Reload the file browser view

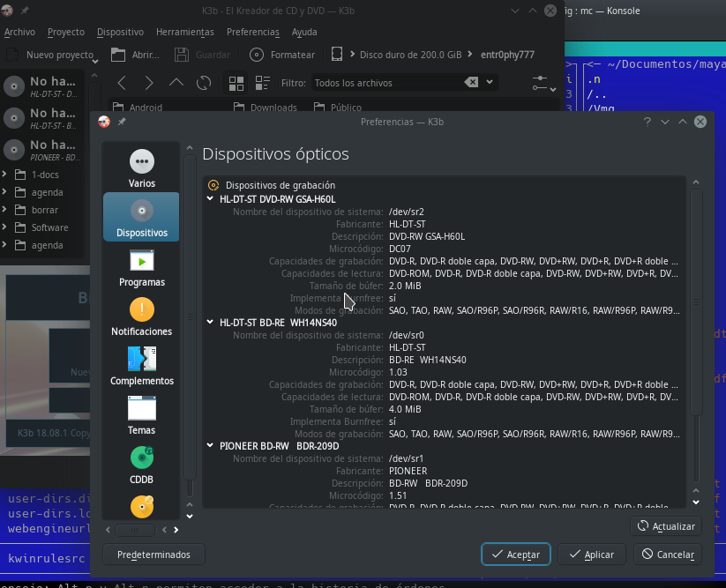pyautogui.click(x=204, y=83)
